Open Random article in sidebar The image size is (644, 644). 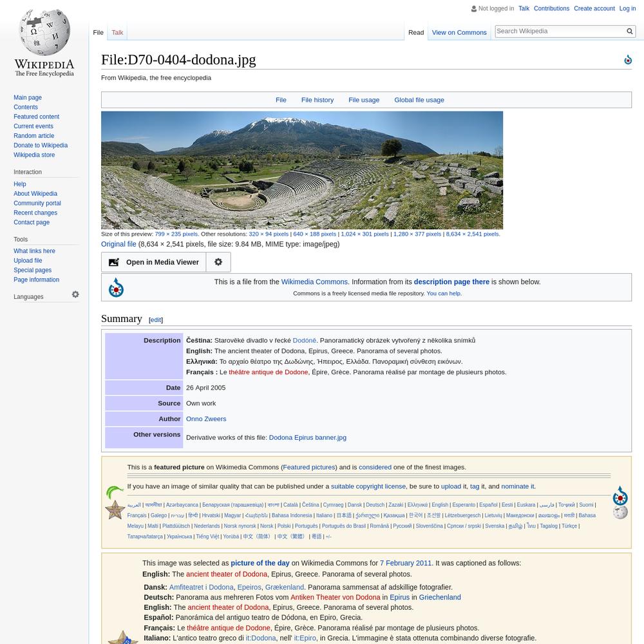point(33,135)
